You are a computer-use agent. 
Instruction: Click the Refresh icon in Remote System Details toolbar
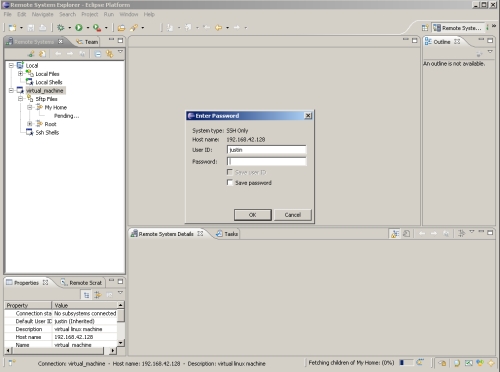406,234
